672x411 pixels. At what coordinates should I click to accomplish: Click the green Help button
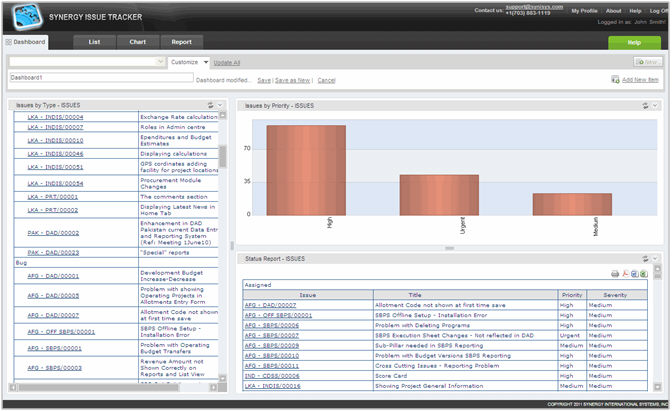coord(634,42)
